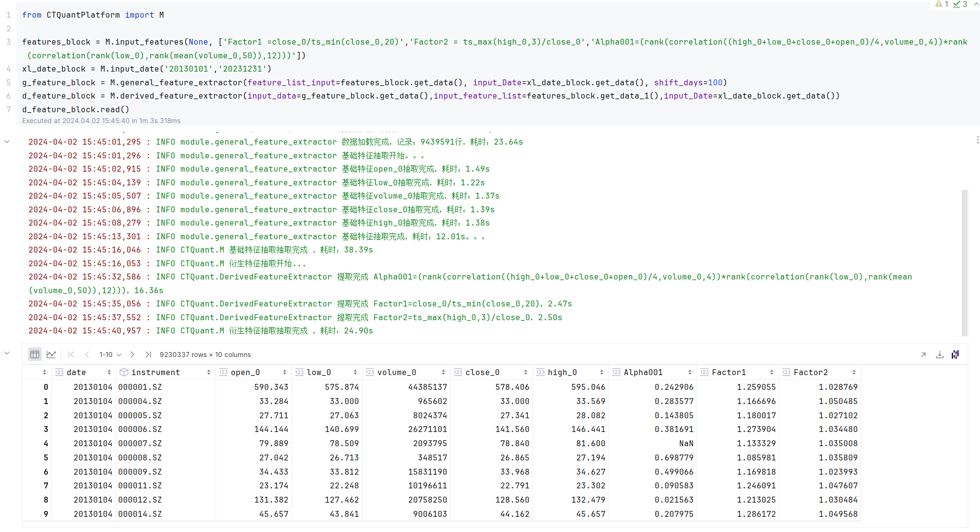Switch to table view icon
Screen dimensions: 980x532
coord(35,355)
